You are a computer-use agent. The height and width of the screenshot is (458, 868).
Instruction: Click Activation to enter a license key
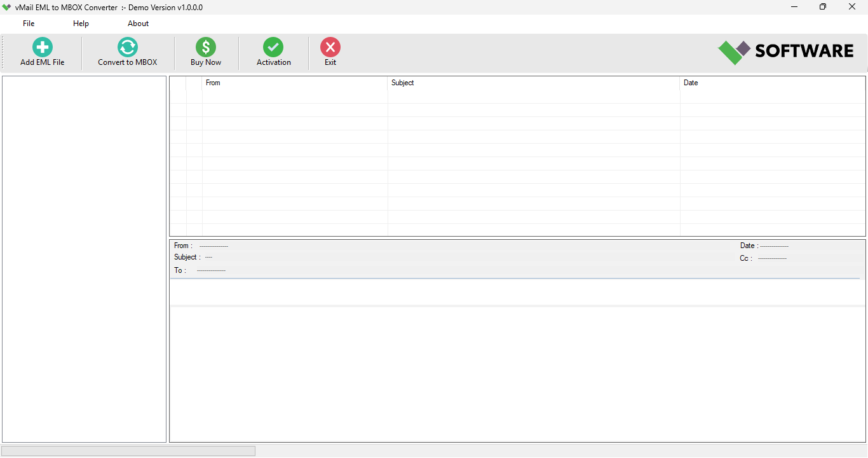tap(273, 52)
